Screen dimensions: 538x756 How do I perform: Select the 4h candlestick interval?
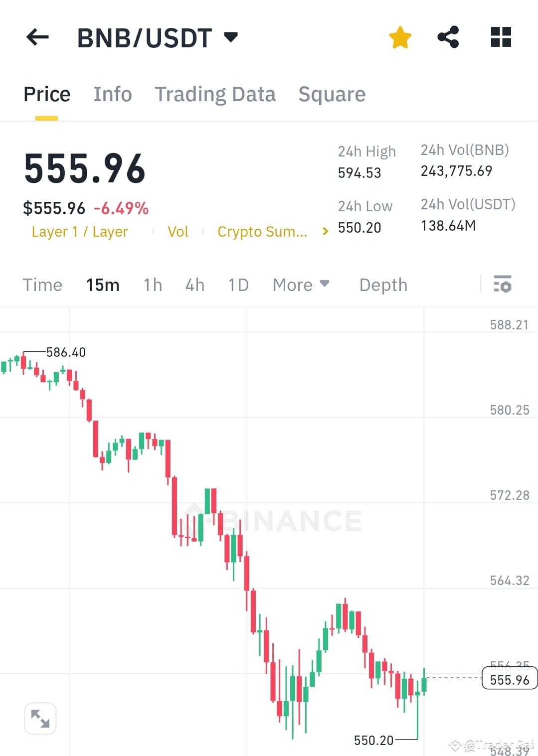(194, 285)
